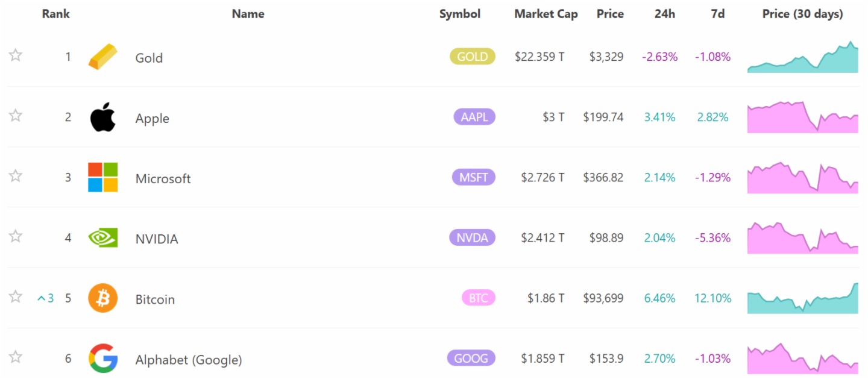
Task: Sort by 24h change column
Action: point(664,14)
